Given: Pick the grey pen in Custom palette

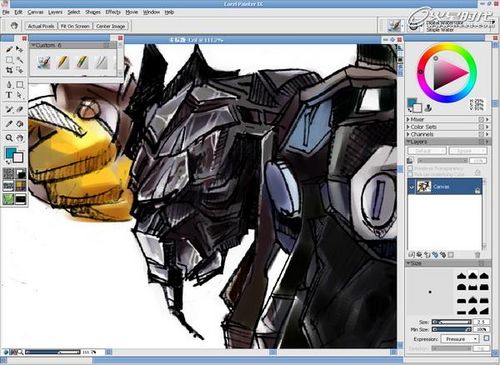Looking at the screenshot, I should tap(102, 63).
